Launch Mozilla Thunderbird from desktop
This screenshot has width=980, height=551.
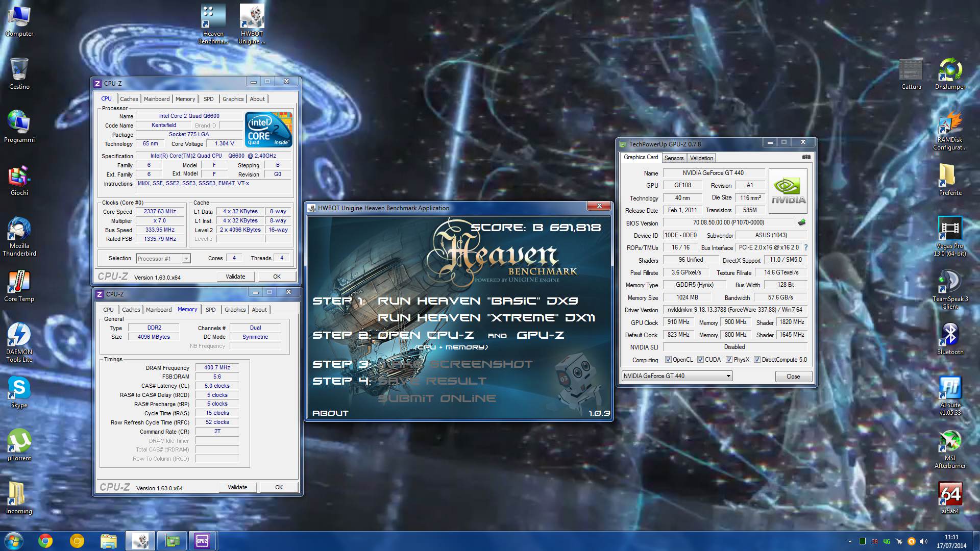(19, 236)
